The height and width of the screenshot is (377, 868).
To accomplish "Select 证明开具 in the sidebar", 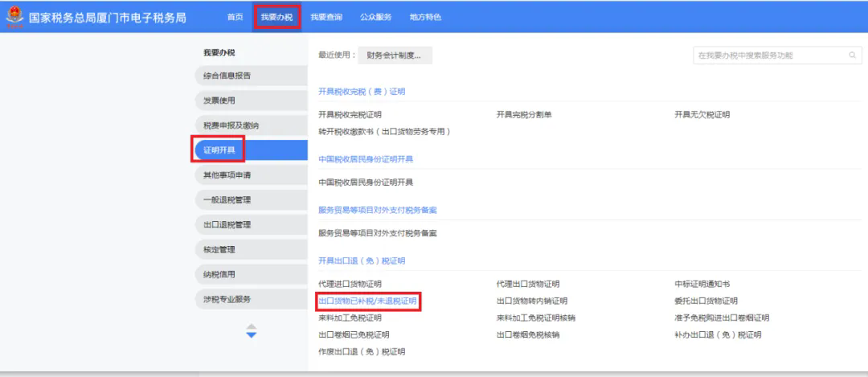I will (x=252, y=150).
